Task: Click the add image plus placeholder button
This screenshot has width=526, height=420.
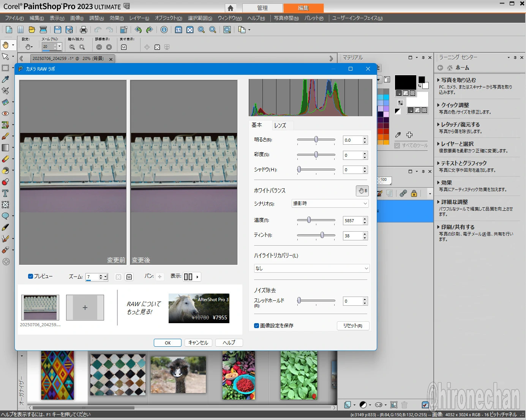Action: click(85, 308)
